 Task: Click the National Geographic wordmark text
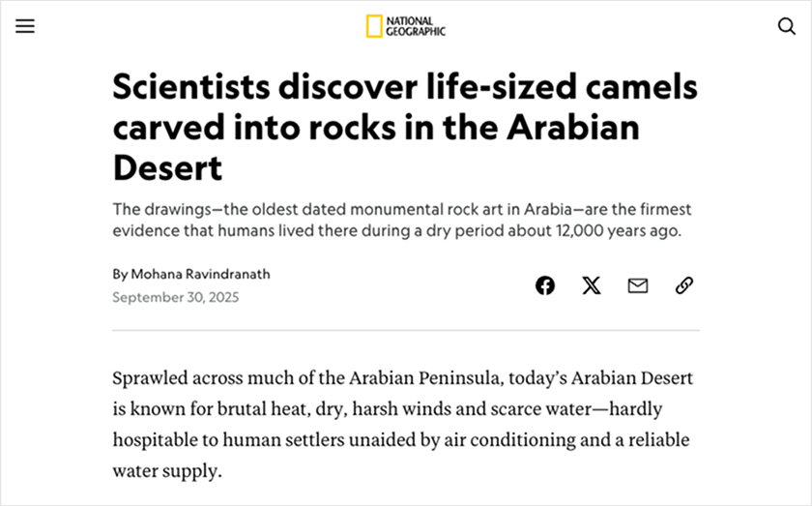[x=416, y=26]
